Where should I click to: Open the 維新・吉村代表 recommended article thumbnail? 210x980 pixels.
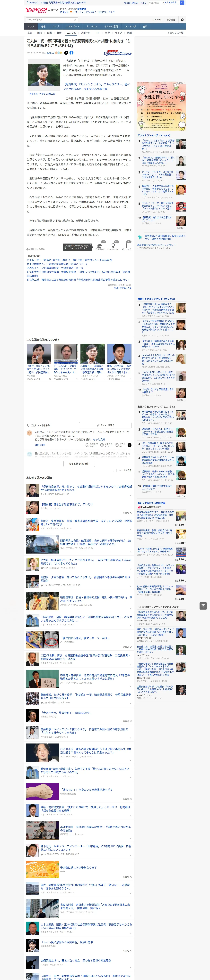119,354
